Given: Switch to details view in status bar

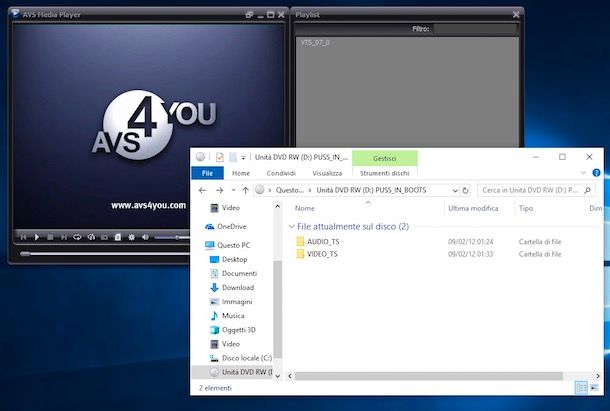Looking at the screenshot, I should point(581,388).
